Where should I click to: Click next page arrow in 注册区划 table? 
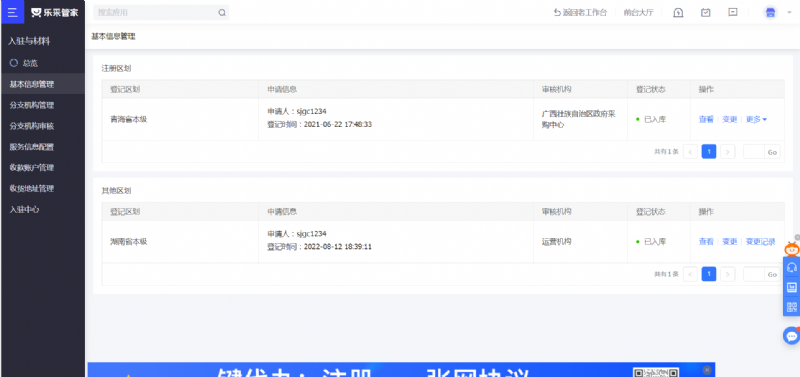pos(727,152)
